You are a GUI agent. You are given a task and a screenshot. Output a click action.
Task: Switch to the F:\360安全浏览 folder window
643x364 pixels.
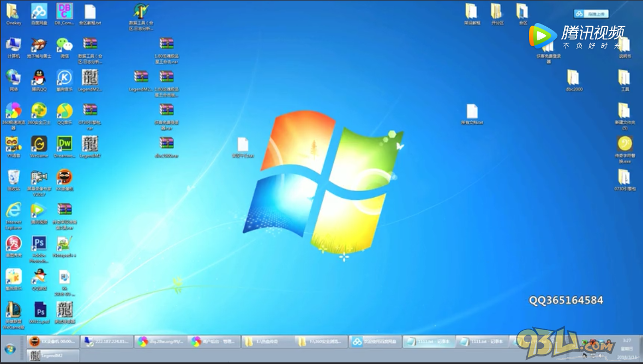click(321, 342)
